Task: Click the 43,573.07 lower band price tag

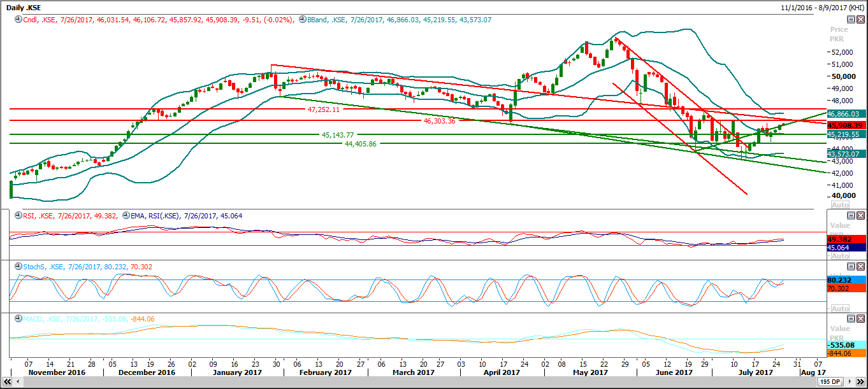Action: point(846,153)
